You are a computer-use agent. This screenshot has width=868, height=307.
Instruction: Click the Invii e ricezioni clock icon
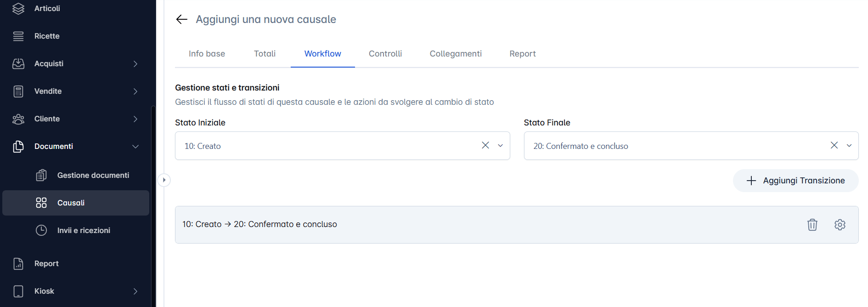(x=41, y=230)
